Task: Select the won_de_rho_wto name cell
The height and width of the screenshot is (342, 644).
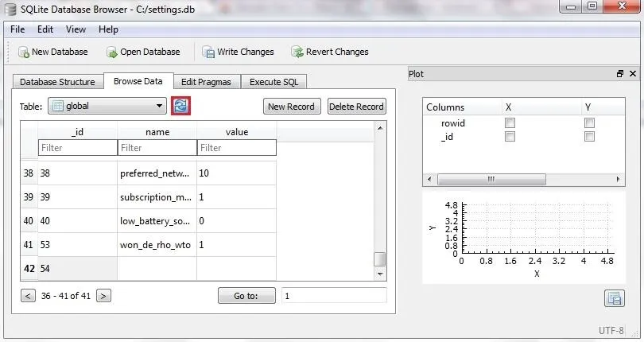Action: click(x=157, y=245)
